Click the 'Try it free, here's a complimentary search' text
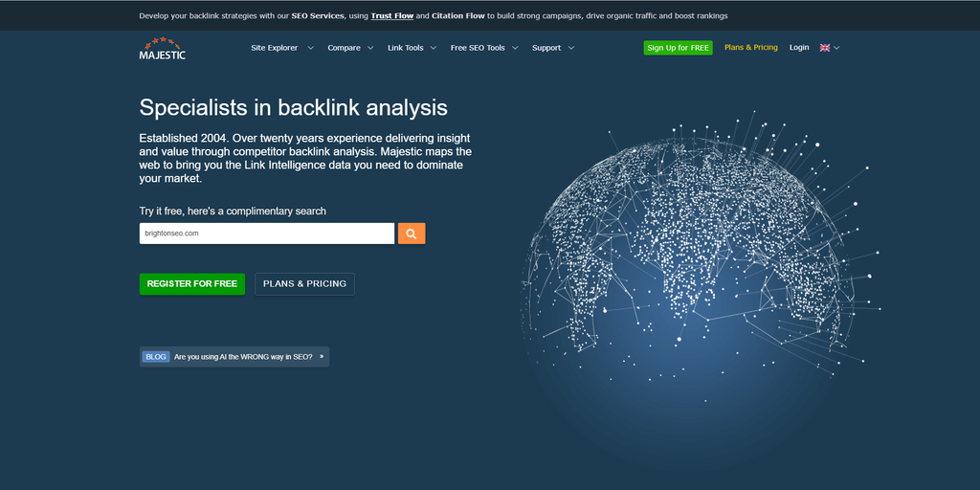The image size is (980, 490). pyautogui.click(x=233, y=212)
